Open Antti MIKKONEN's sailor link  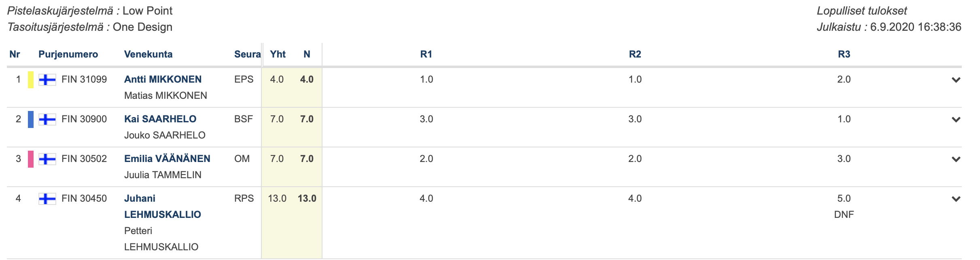(163, 79)
